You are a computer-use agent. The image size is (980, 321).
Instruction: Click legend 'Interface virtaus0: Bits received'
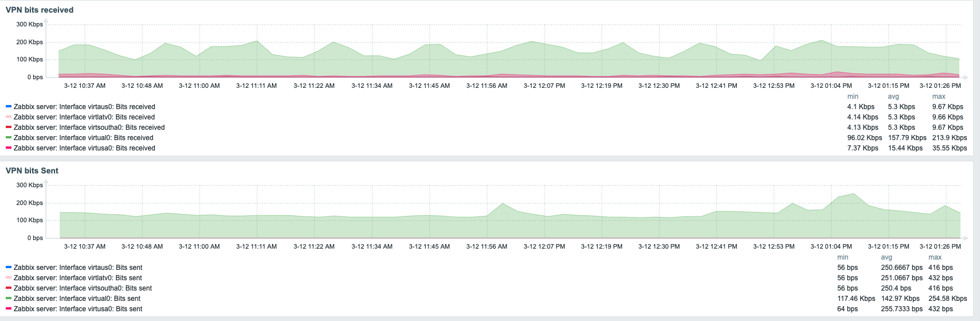84,107
